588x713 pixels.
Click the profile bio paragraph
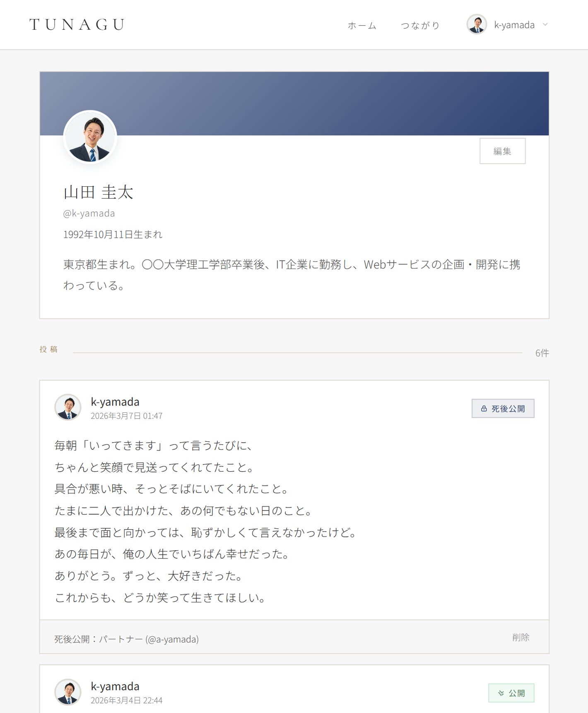coord(292,275)
